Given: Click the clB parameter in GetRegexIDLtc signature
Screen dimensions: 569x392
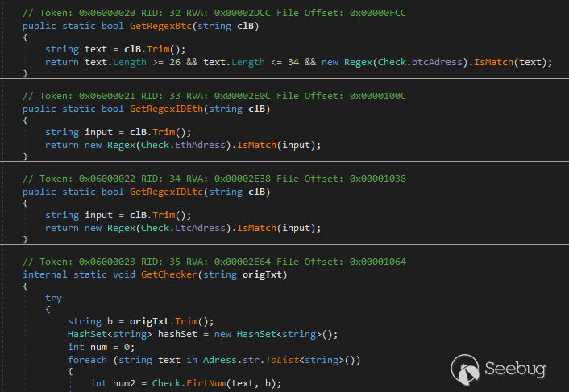Looking at the screenshot, I should coord(256,192).
